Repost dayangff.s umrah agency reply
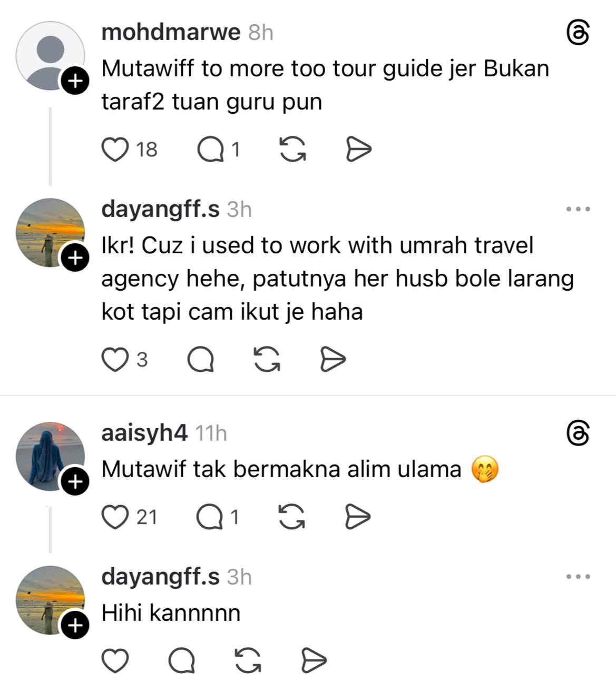 [267, 360]
